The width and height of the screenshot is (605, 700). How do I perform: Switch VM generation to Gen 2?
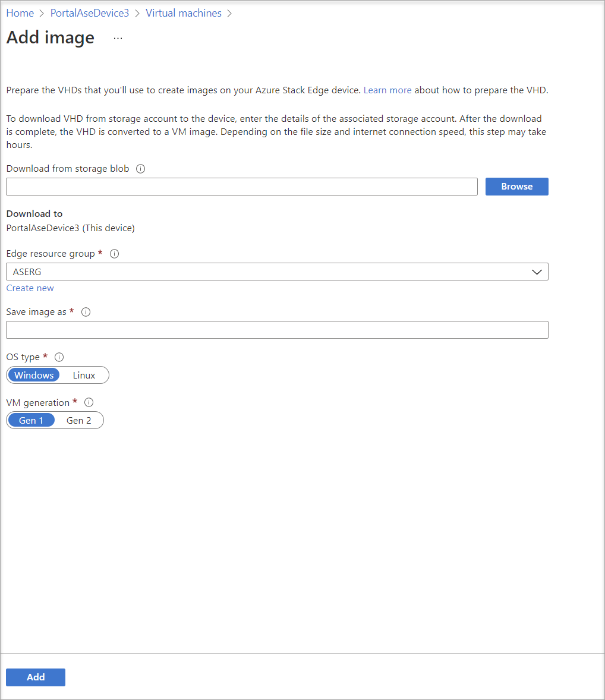click(x=79, y=420)
